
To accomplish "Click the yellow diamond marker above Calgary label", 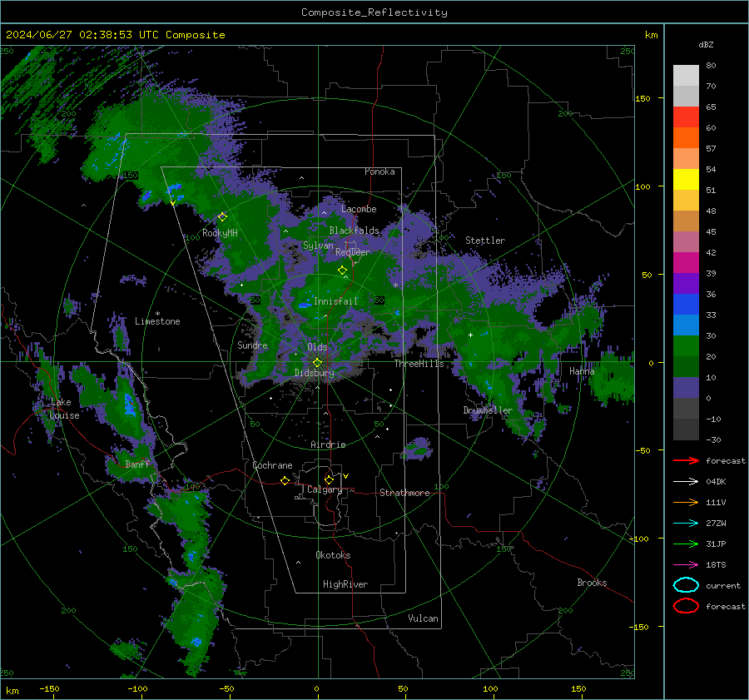I will 329,479.
